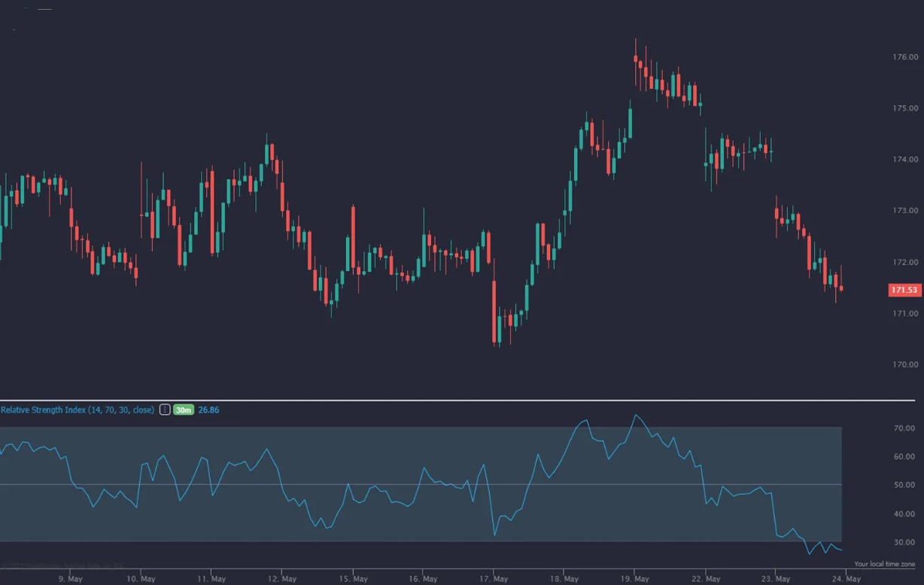The image size is (924, 585).
Task: Click the 30.00 RSI oversold axis label
Action: (904, 543)
